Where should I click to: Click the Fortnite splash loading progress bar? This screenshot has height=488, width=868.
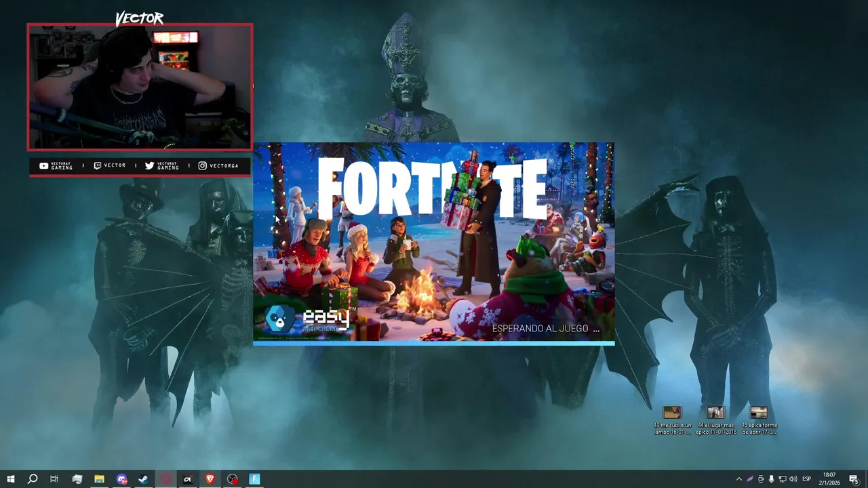[434, 344]
